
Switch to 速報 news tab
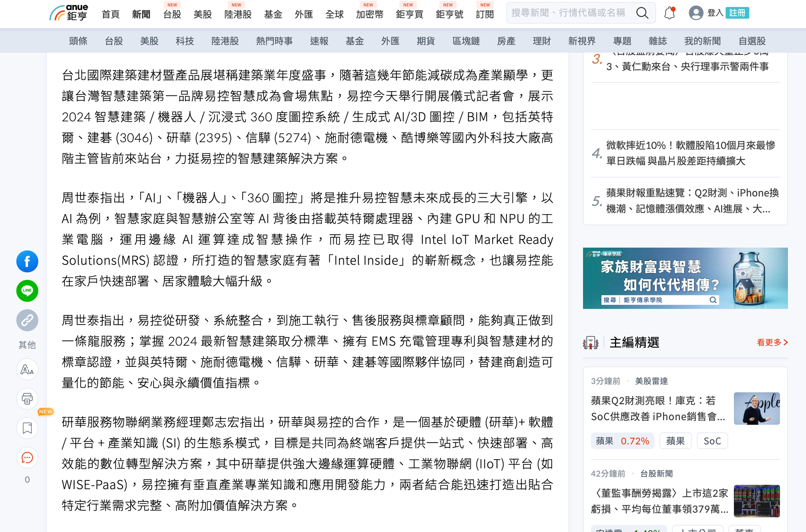click(319, 41)
